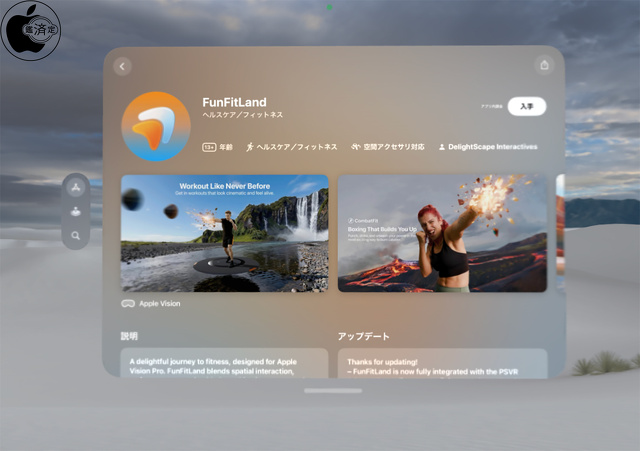Screen dimensions: 640x451
Task: Tap the spatial accessory controller icon
Action: click(356, 147)
